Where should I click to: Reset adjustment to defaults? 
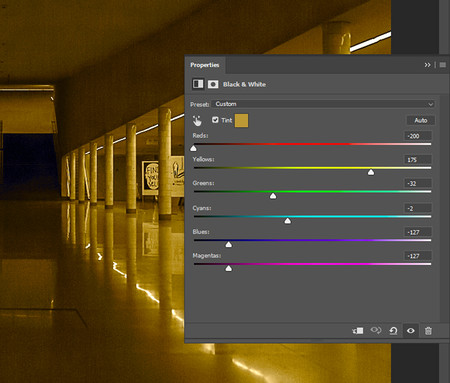click(x=393, y=331)
